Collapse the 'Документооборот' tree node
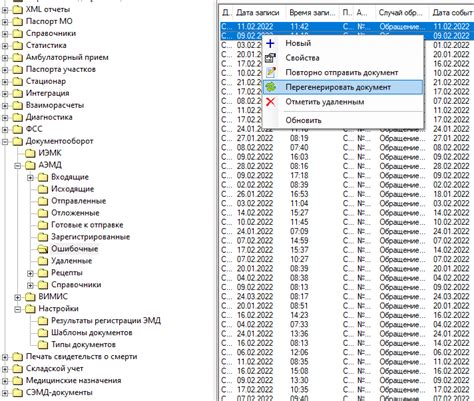Image resolution: width=474 pixels, height=401 pixels. tap(5, 142)
